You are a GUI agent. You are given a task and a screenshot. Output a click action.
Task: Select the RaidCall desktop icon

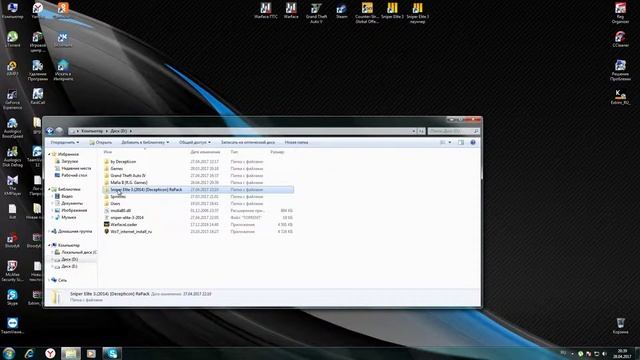38,96
